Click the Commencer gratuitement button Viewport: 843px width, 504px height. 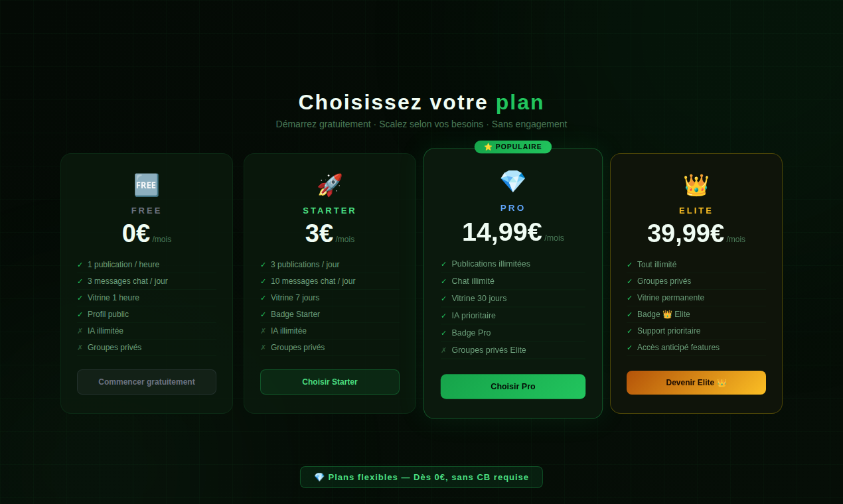point(146,381)
